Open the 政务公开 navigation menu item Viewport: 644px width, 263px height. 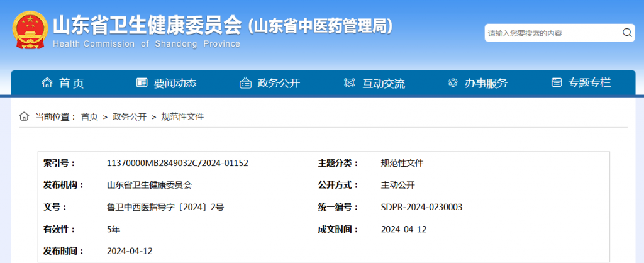coord(279,84)
